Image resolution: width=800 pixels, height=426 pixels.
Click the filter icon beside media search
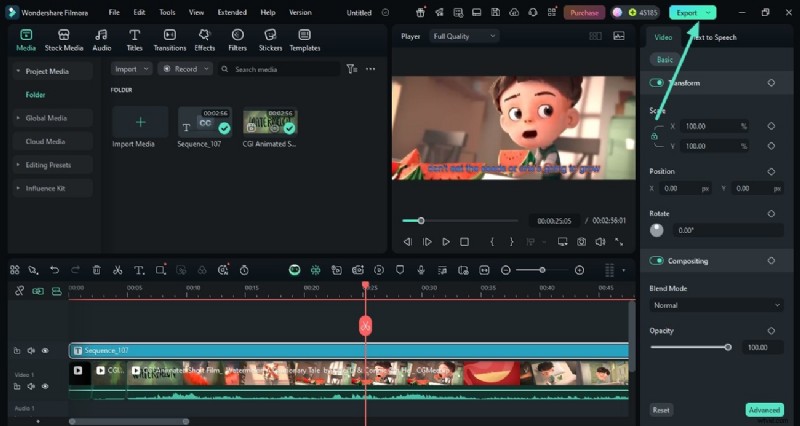pos(351,69)
